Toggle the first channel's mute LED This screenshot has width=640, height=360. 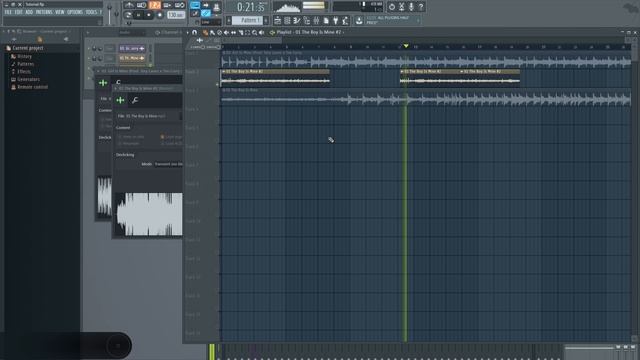click(x=89, y=49)
